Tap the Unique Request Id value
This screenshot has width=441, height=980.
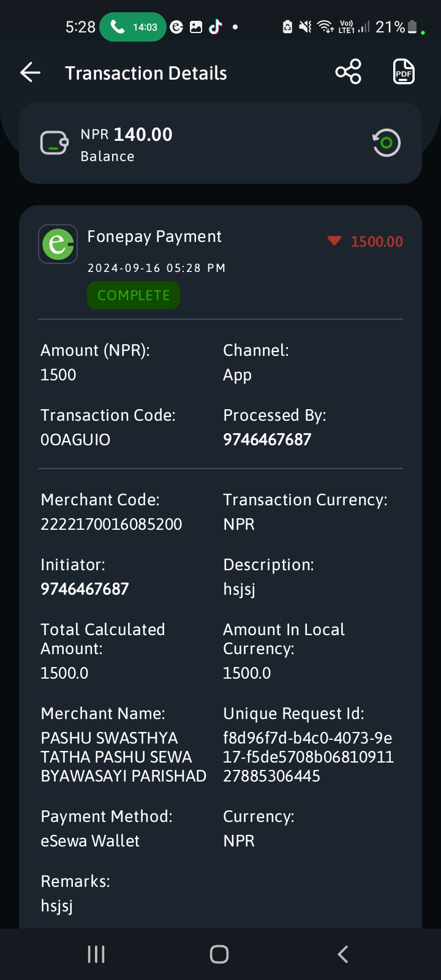click(308, 757)
